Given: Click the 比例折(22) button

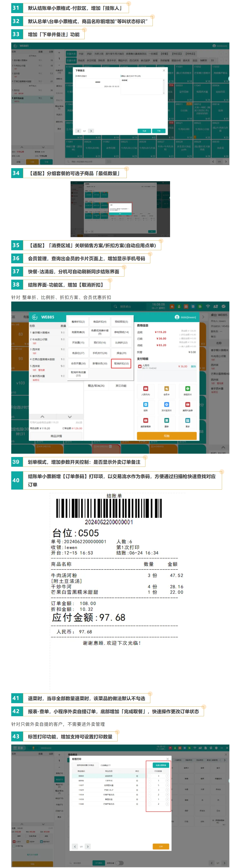Looking at the screenshot, I should [121, 342].
